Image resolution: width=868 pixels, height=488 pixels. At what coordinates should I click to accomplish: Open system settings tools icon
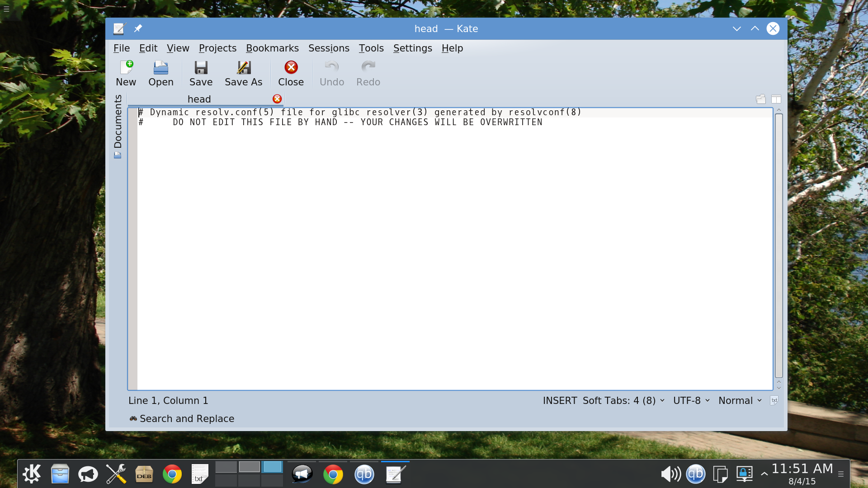(x=116, y=474)
